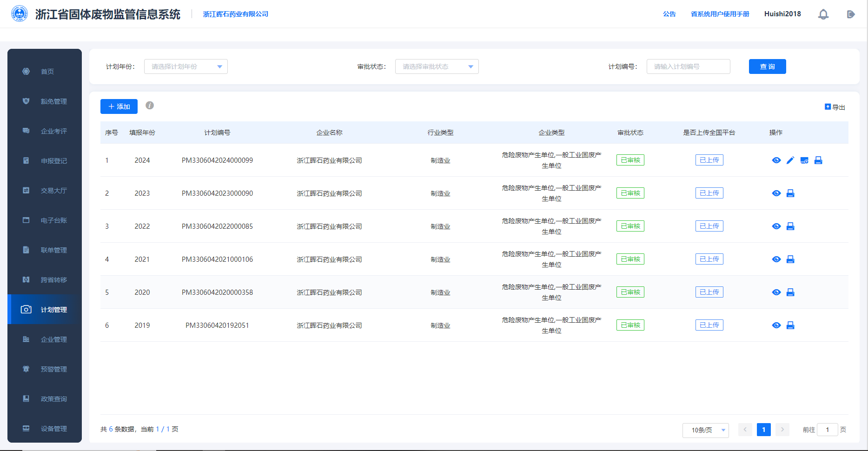
Task: Click 已上传 tag in 2024 row
Action: (709, 160)
